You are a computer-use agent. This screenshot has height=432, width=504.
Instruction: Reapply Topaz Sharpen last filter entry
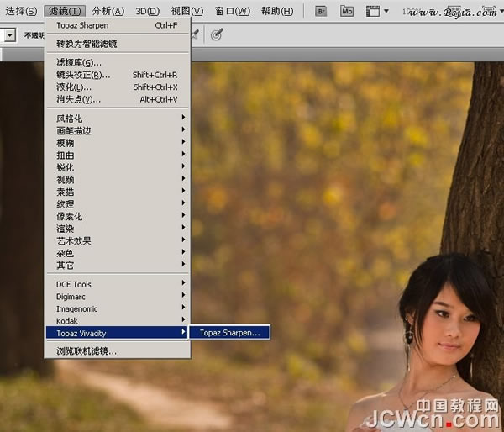[x=117, y=25]
